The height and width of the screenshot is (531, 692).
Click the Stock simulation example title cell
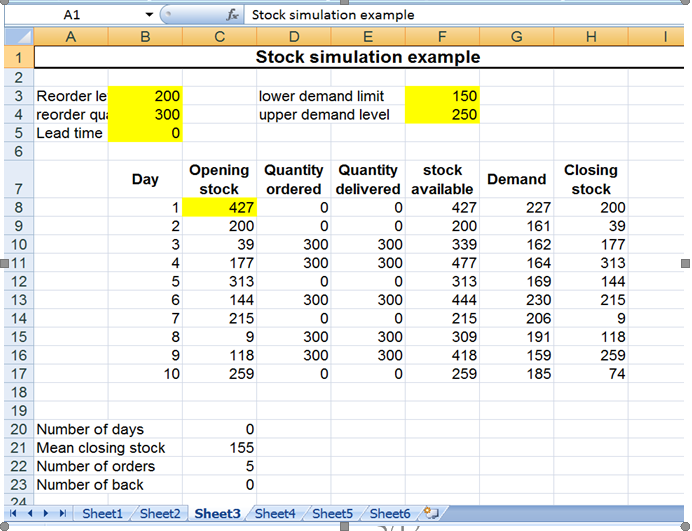(x=367, y=57)
